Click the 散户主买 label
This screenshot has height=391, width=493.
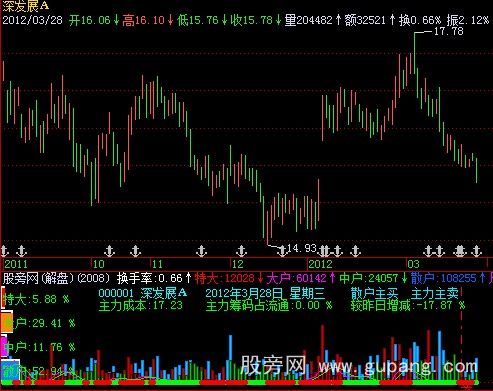coord(374,293)
